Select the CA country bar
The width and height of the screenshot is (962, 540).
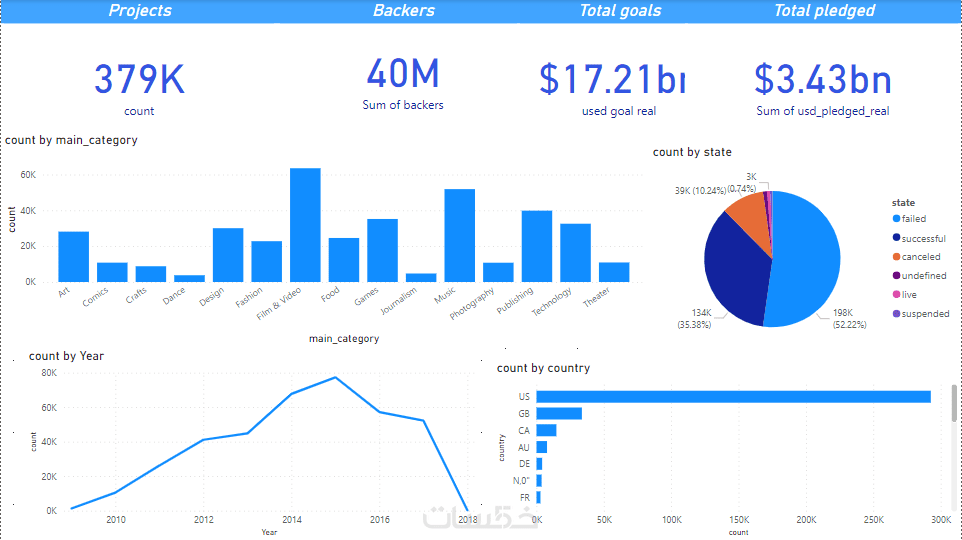pyautogui.click(x=546, y=430)
